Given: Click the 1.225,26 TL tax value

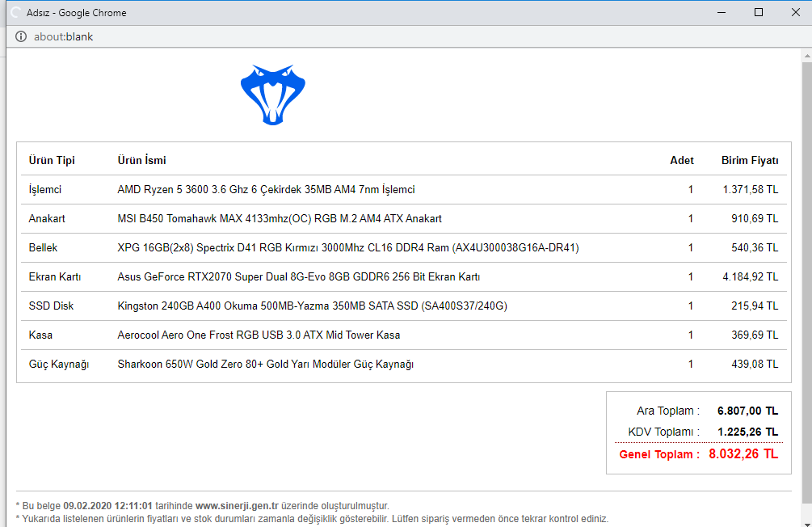Looking at the screenshot, I should (748, 432).
